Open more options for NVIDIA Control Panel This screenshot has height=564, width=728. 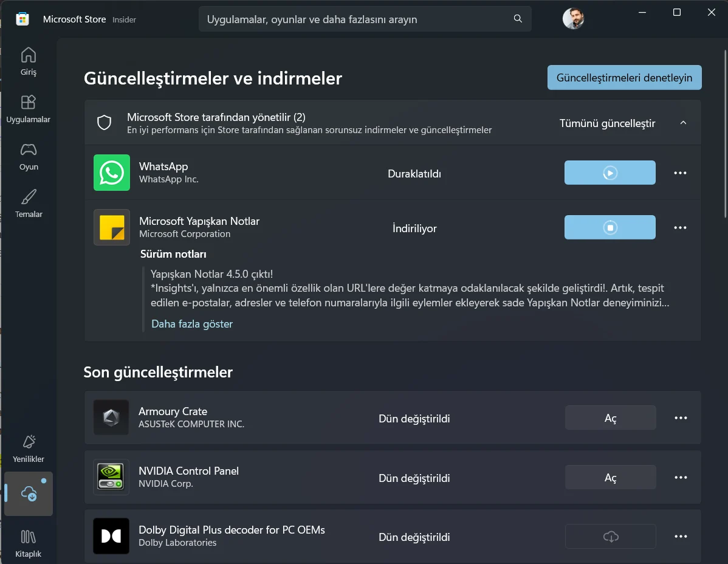tap(681, 477)
